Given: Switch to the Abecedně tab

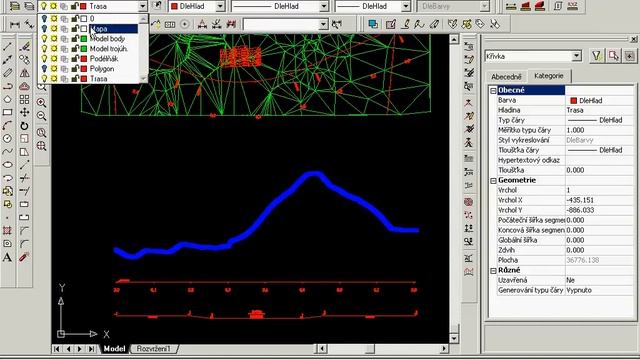Looking at the screenshot, I should point(507,77).
